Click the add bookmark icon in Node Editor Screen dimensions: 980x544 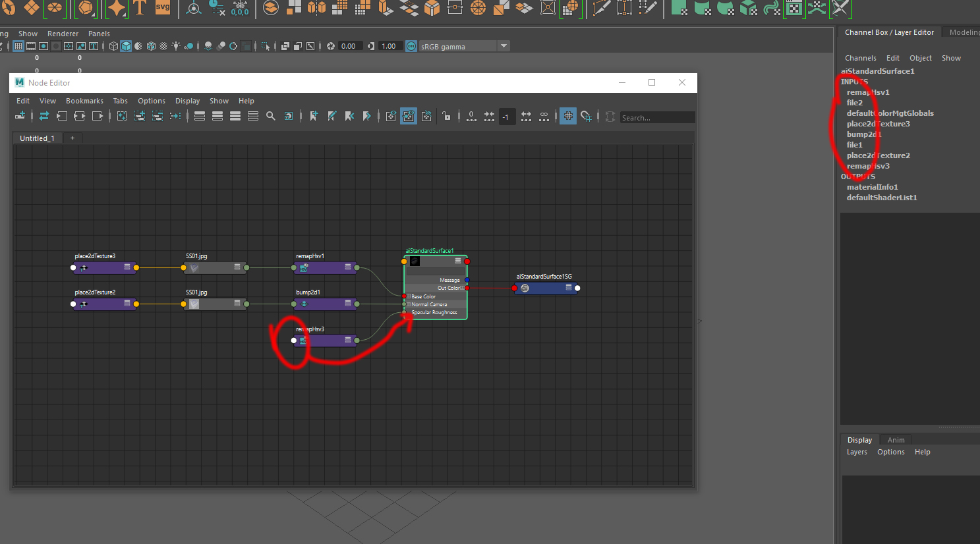(x=314, y=117)
